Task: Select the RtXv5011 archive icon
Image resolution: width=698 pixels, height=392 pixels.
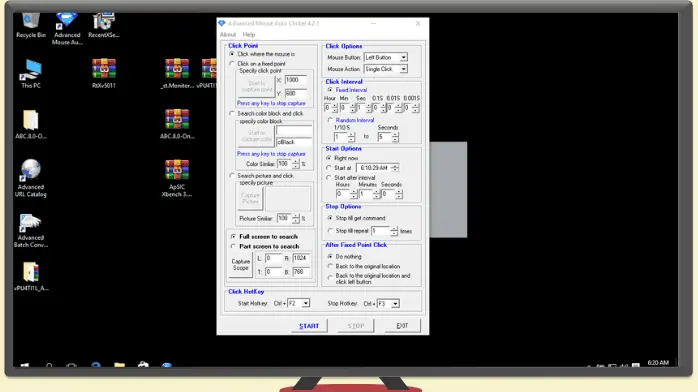Action: pos(104,74)
